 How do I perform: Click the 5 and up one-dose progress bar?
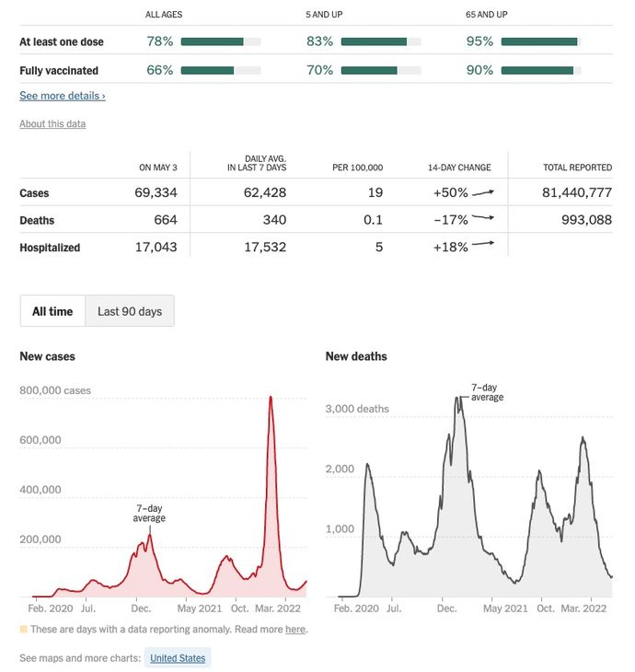(381, 41)
